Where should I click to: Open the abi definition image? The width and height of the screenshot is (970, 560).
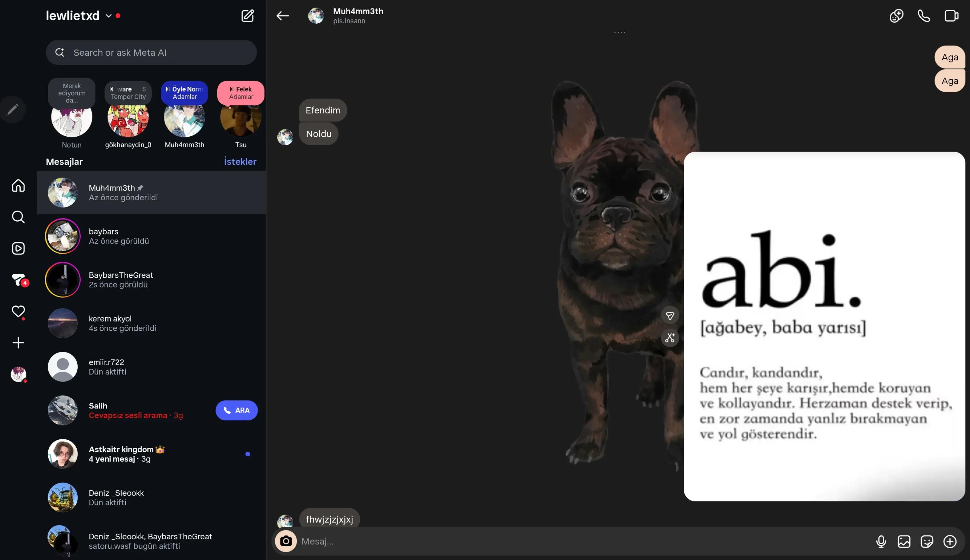pyautogui.click(x=824, y=326)
